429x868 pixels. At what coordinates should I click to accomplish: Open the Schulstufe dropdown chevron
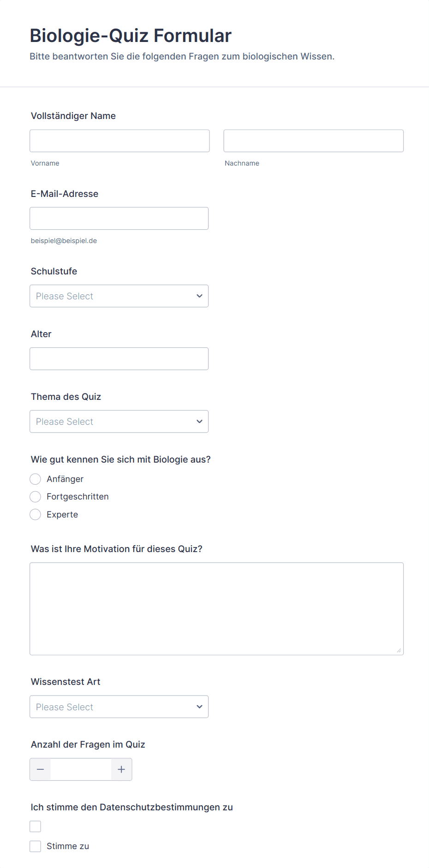(199, 296)
